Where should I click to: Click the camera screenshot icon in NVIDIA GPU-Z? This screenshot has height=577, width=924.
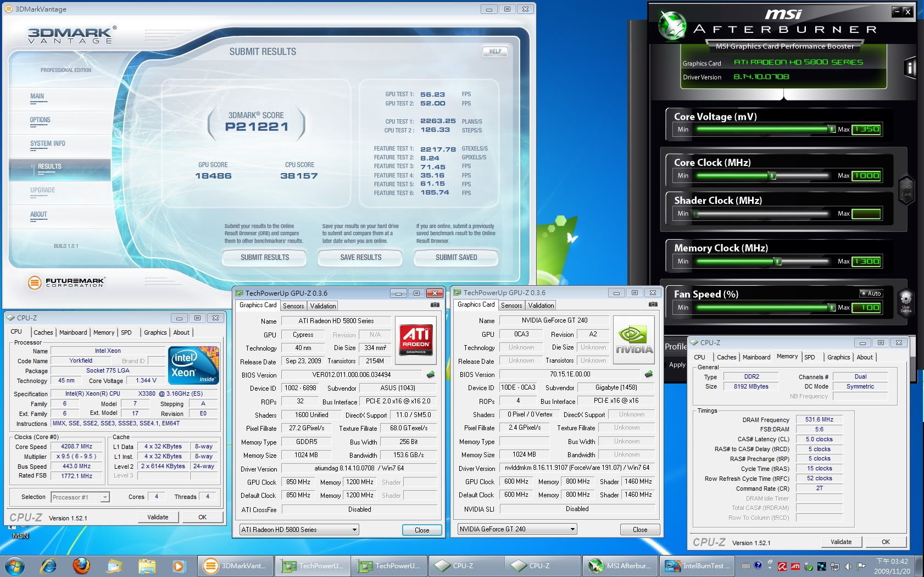pyautogui.click(x=653, y=304)
